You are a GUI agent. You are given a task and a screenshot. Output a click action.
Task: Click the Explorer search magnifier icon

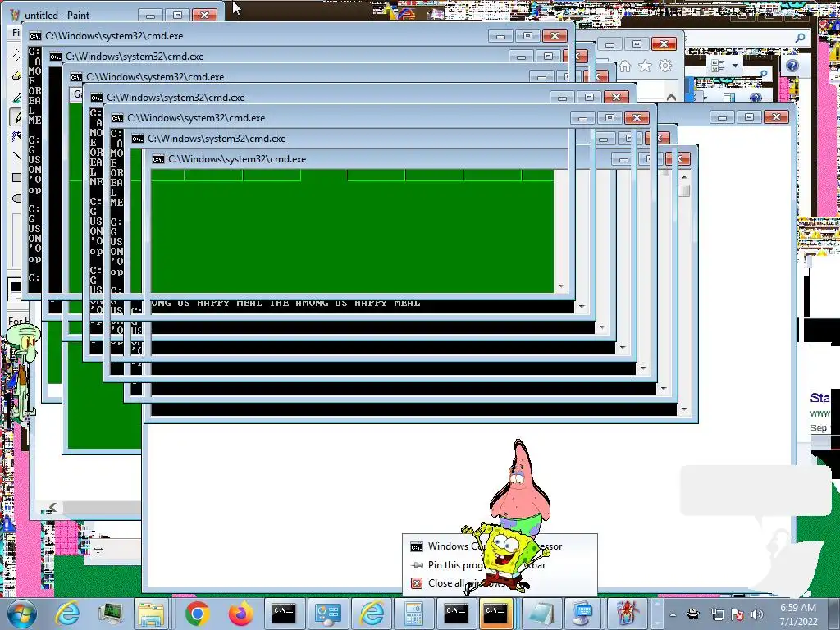(800, 38)
